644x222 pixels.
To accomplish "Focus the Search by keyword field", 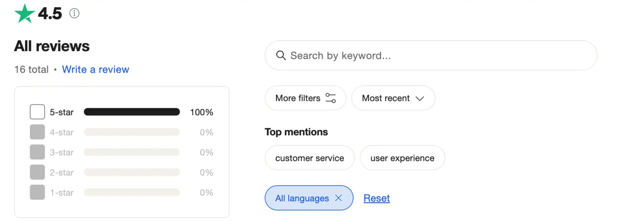I will pos(435,55).
